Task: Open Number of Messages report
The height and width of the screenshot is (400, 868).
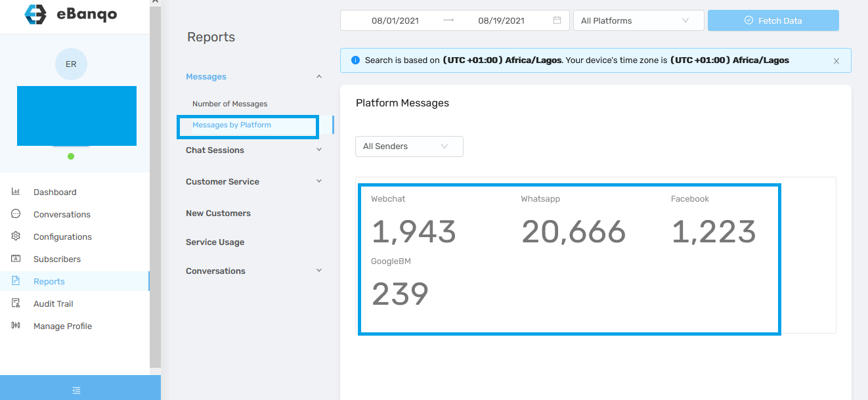Action: click(x=230, y=104)
